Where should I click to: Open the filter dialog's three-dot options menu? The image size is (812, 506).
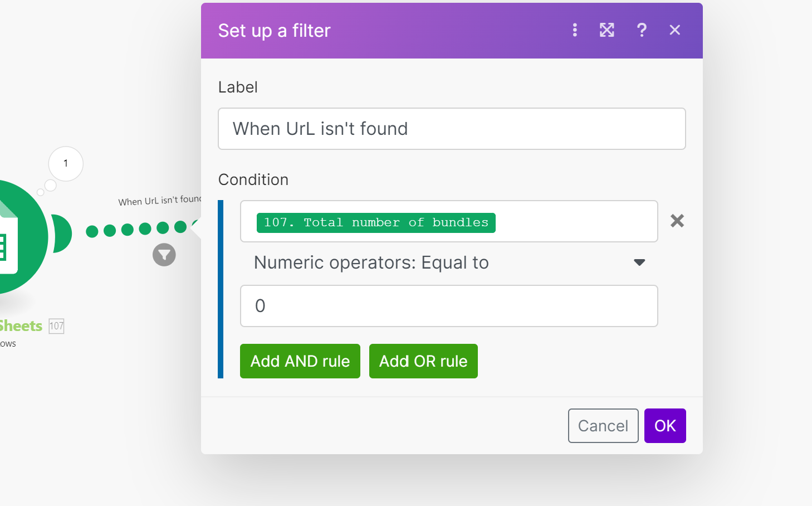point(575,30)
